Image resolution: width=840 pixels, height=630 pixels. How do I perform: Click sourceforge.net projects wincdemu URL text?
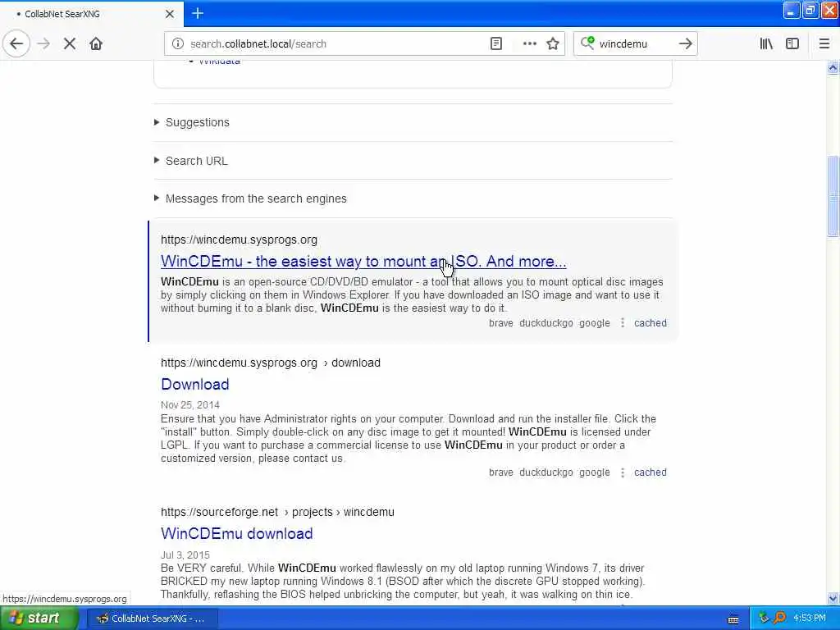point(277,512)
